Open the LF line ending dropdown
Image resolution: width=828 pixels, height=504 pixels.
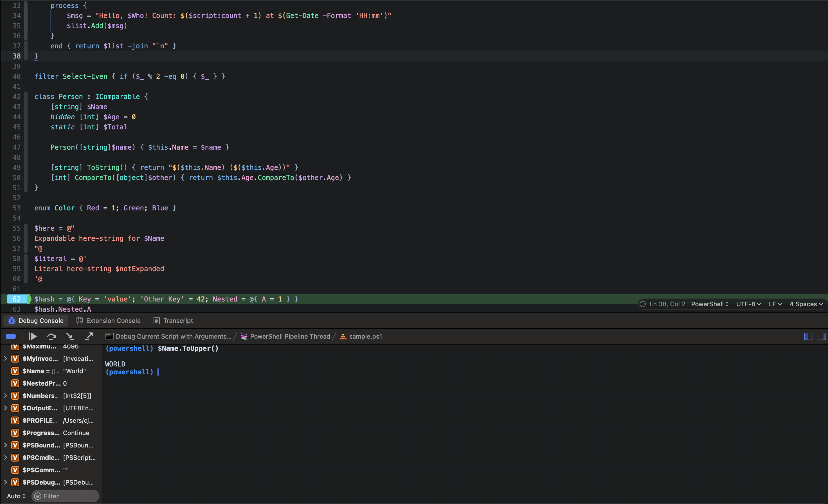[775, 304]
